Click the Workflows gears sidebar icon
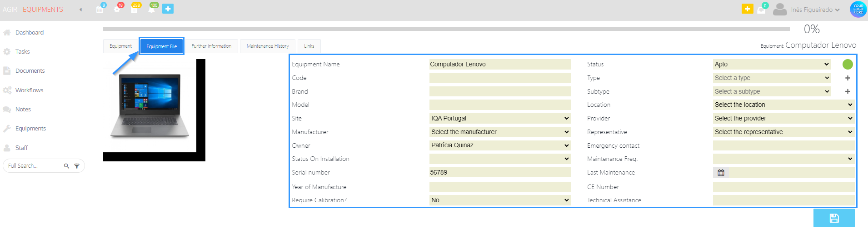 [7, 90]
